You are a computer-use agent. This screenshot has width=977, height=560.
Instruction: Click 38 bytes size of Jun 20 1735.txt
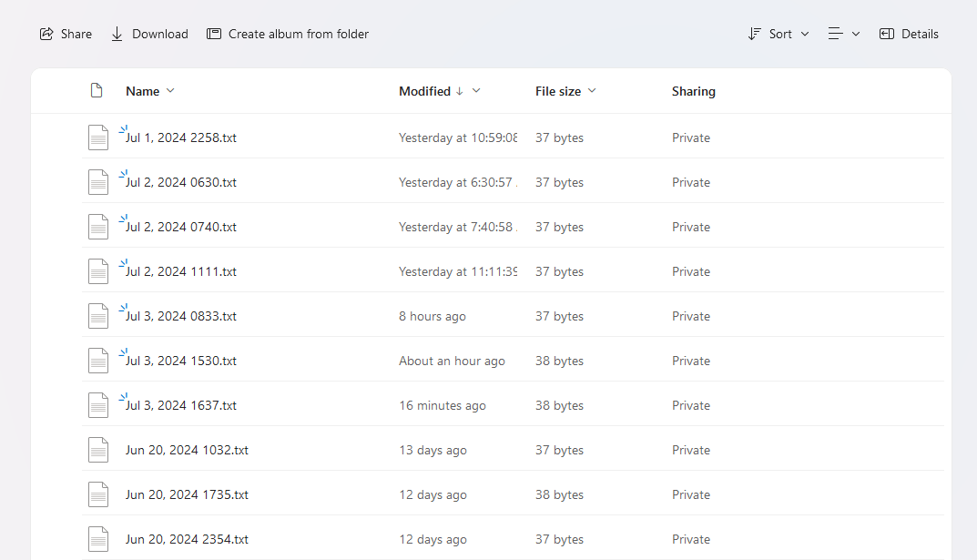(560, 494)
